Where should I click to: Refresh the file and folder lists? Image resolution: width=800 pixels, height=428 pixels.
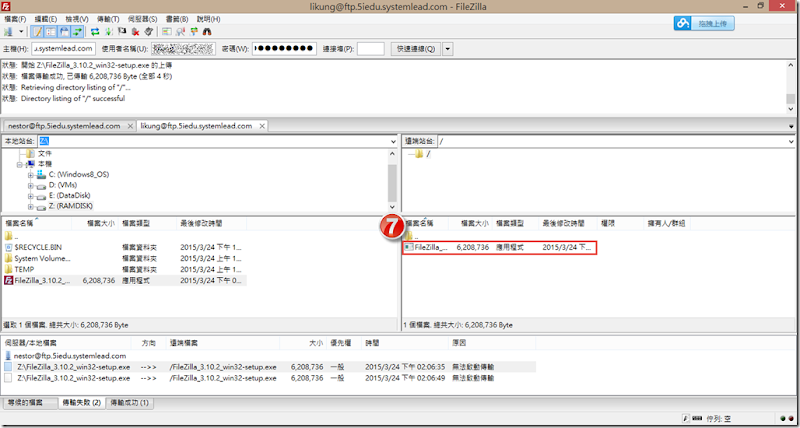tap(95, 32)
